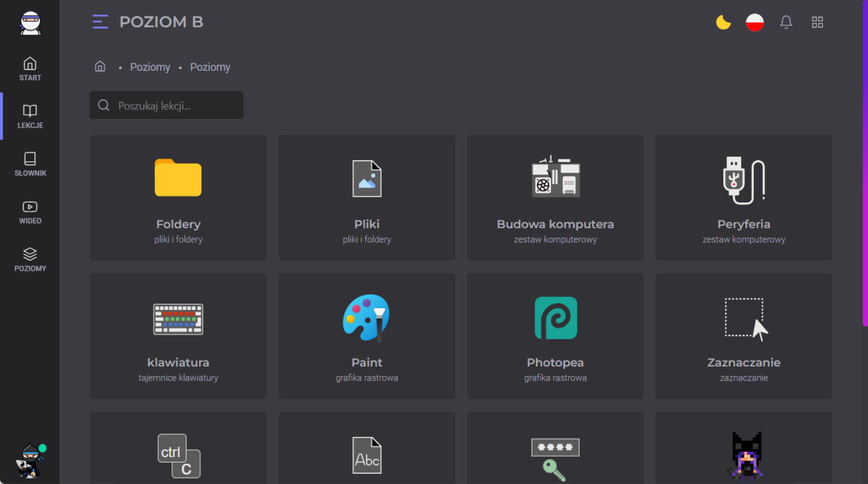The height and width of the screenshot is (484, 868).
Task: Open the Paint palette icon
Action: [x=367, y=317]
